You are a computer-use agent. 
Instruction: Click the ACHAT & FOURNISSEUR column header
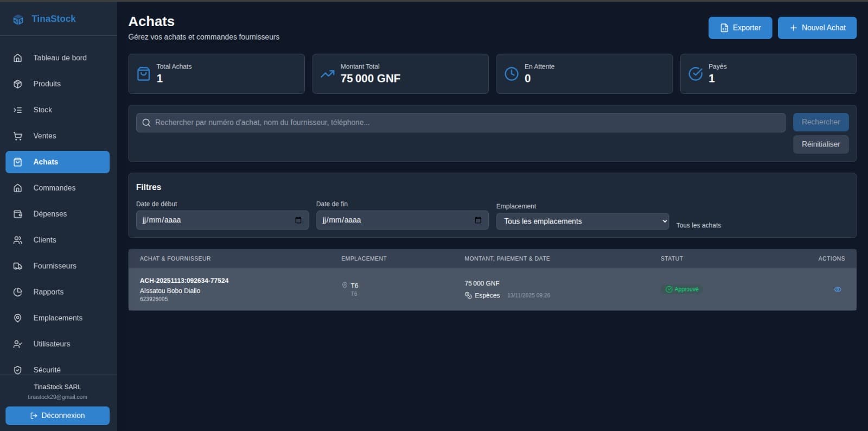(175, 259)
